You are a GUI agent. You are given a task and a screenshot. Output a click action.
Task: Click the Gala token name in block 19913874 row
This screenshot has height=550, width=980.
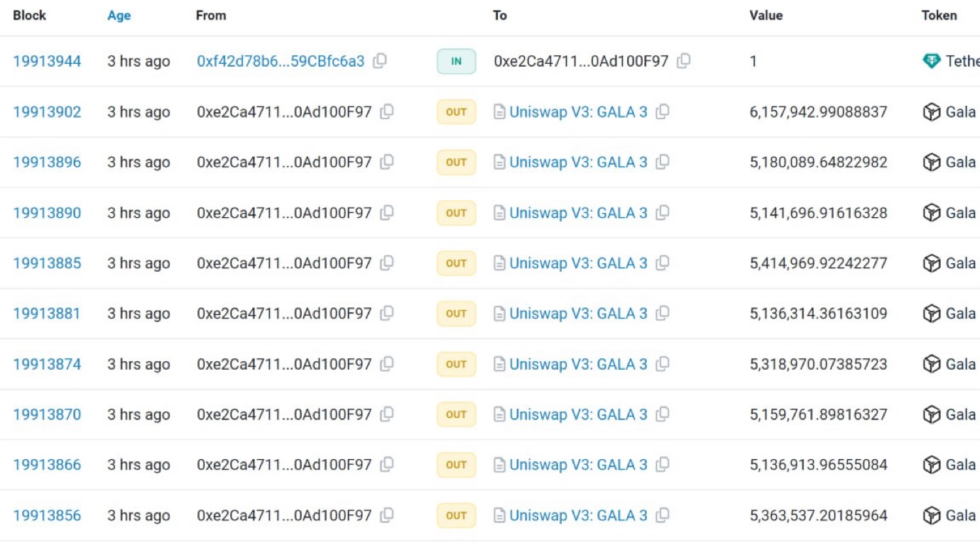click(960, 364)
